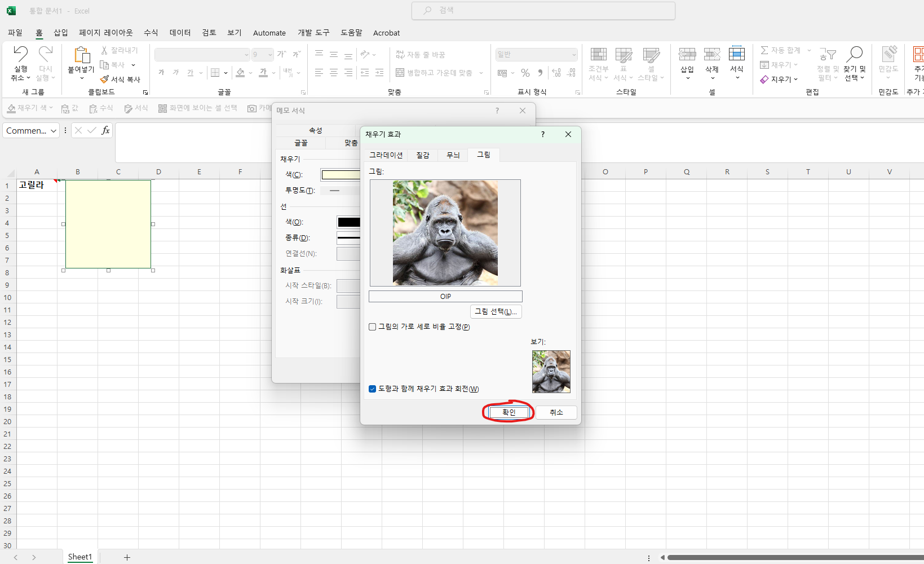Select the 그림 tab in fill effects
Viewport: 924px width, 564px height.
[484, 155]
